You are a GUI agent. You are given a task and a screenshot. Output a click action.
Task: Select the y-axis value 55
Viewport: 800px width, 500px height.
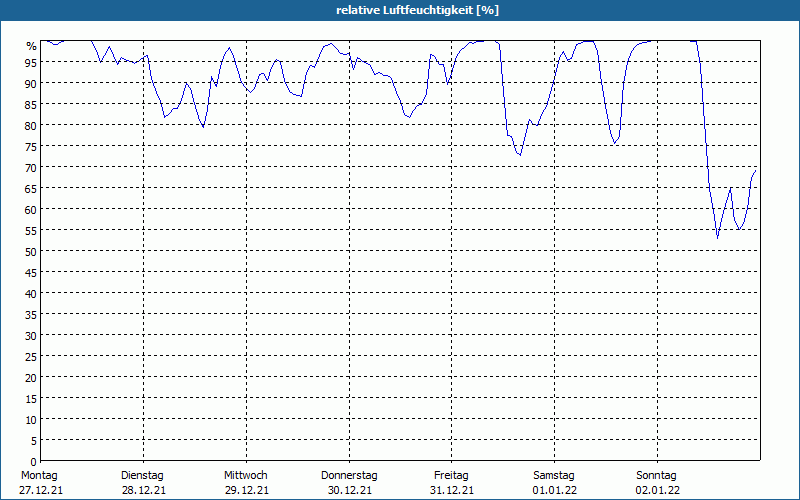tap(31, 231)
